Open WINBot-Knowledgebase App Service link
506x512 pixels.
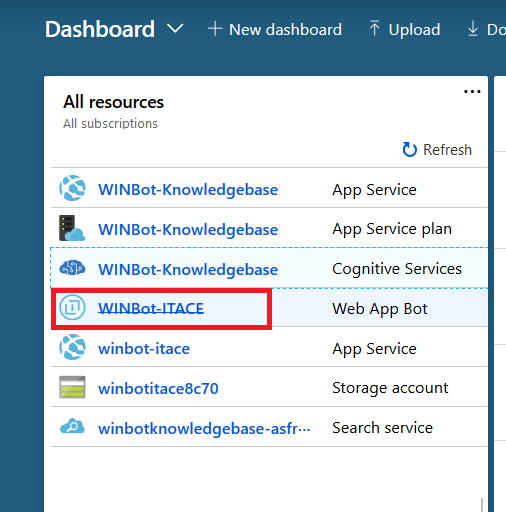pyautogui.click(x=188, y=190)
